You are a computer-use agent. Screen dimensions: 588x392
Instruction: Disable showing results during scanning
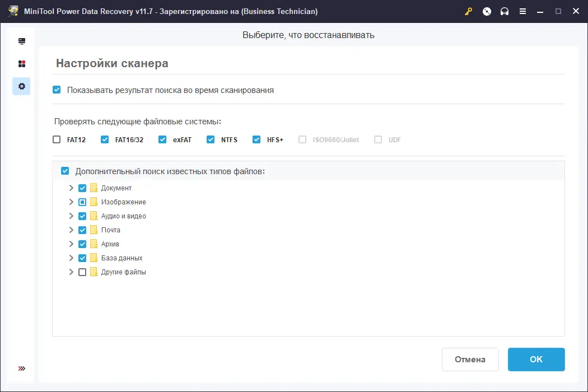click(57, 90)
